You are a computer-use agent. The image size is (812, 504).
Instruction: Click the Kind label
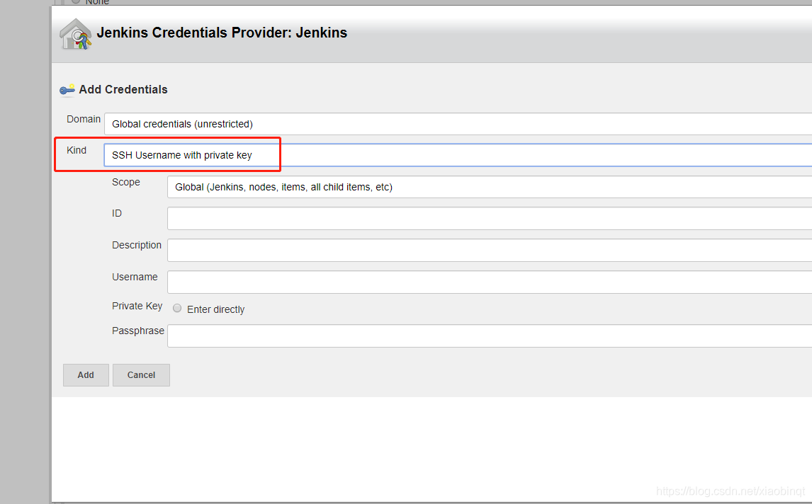[x=77, y=150]
